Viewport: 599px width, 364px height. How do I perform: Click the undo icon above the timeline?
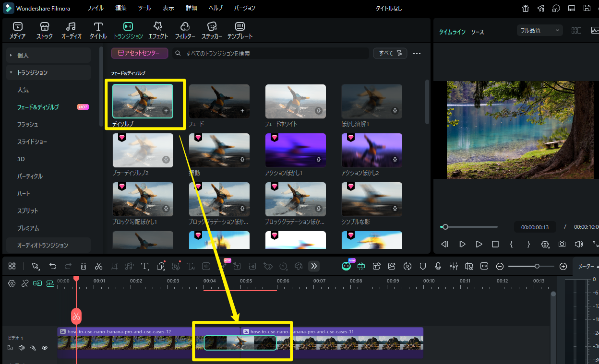click(x=53, y=266)
